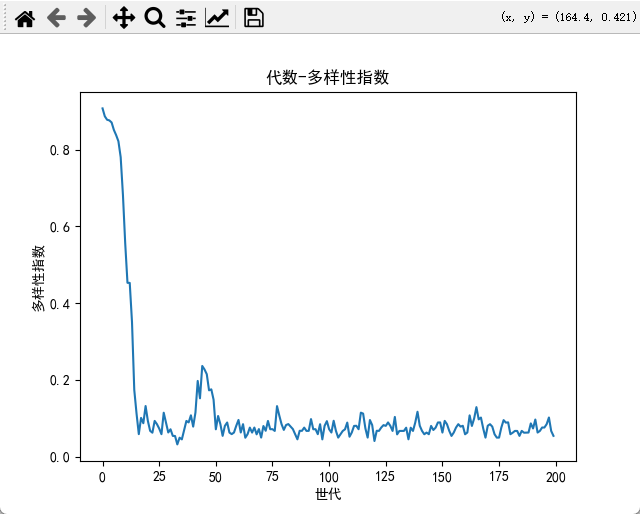Click the cursor coordinate readout text
This screenshot has height=514, width=640.
coord(565,17)
